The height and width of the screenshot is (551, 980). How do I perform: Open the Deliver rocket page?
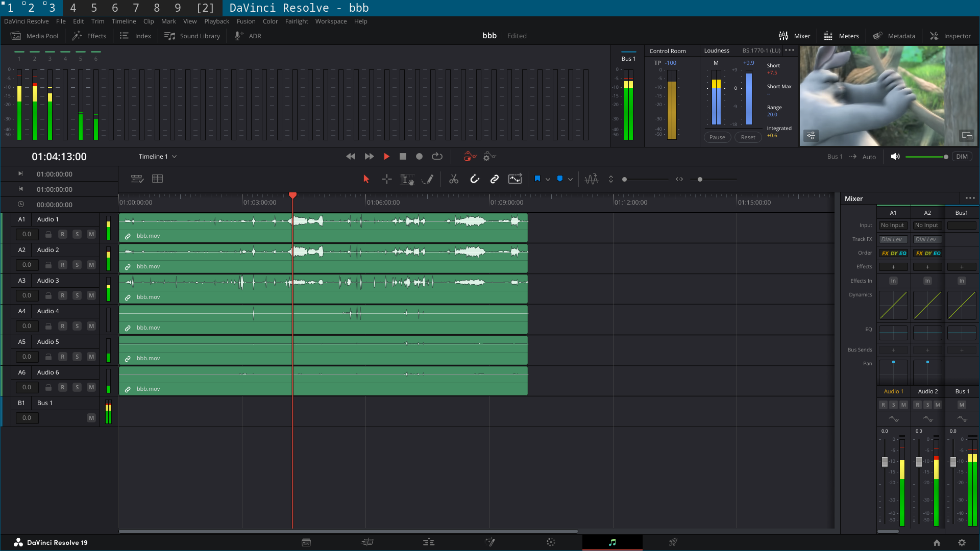point(673,542)
